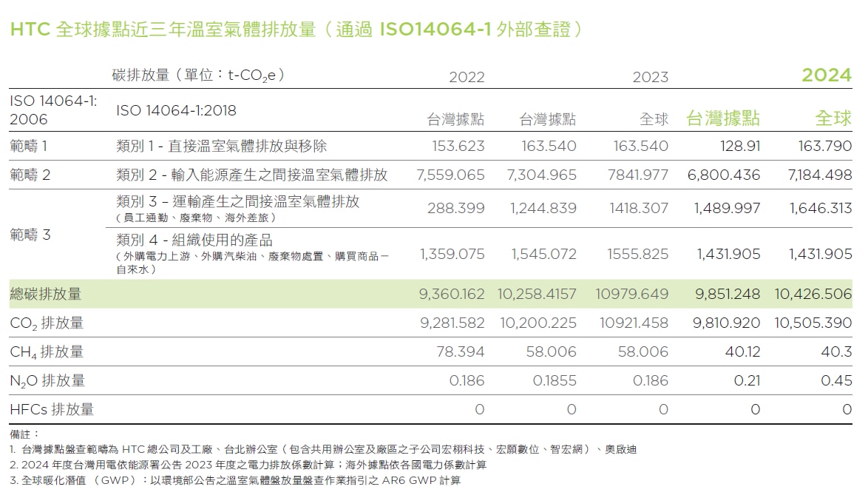Click the value 1418.307

[640, 208]
